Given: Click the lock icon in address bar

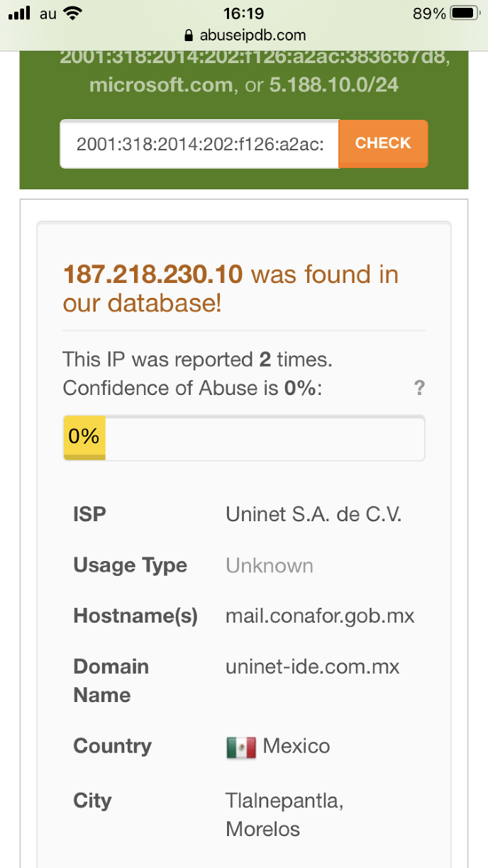Looking at the screenshot, I should point(188,35).
